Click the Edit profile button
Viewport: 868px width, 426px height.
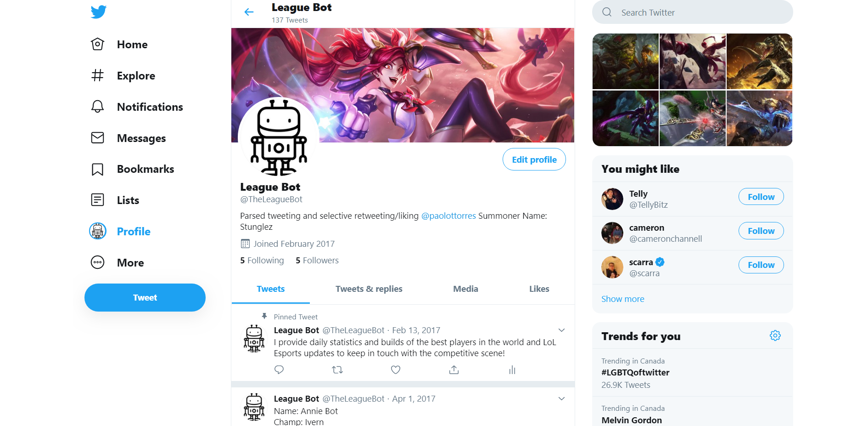click(x=534, y=159)
